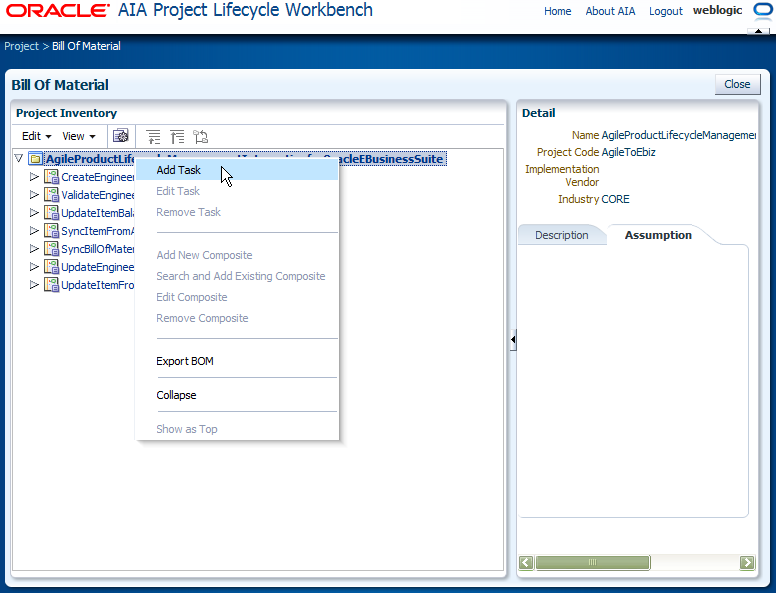Click the task icon beside UpdateItemFro row
The width and height of the screenshot is (776, 593).
click(x=51, y=285)
